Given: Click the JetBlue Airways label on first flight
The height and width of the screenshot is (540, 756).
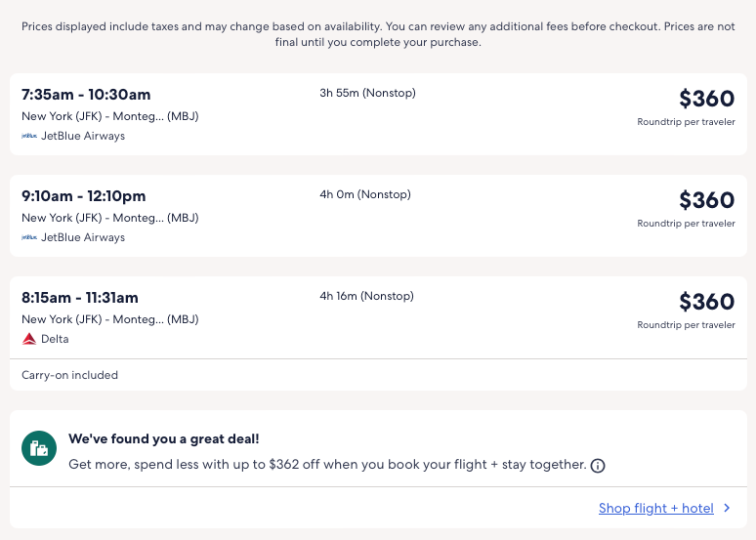Looking at the screenshot, I should point(83,136).
